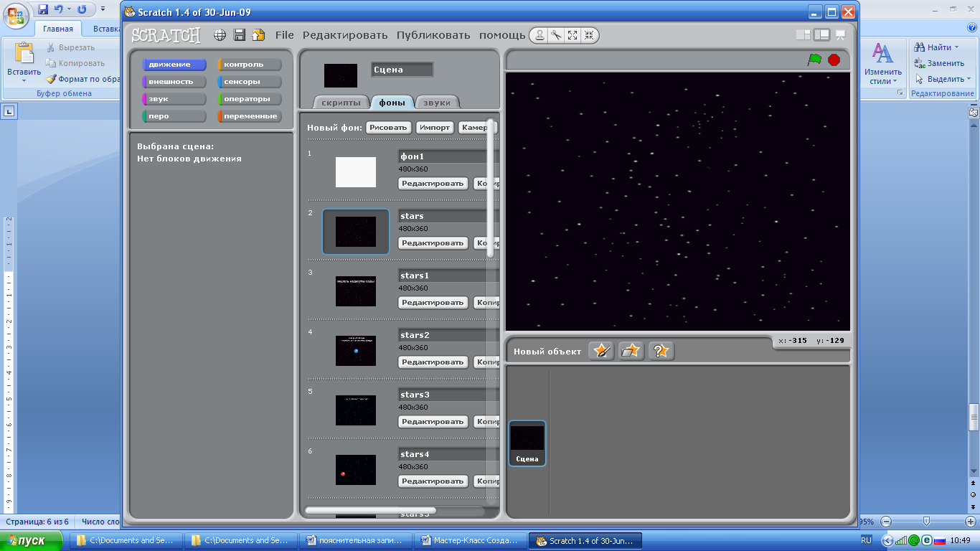
Task: Select the scissors delete tool
Action: click(x=556, y=35)
